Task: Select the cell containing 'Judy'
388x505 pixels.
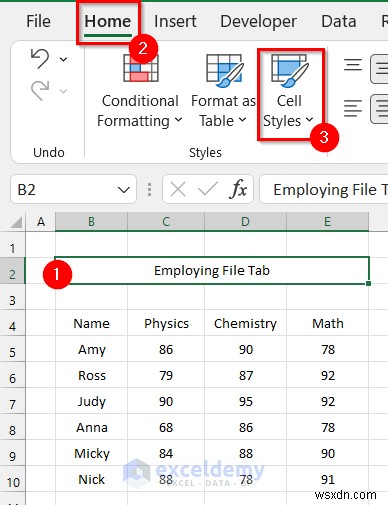Action: point(91,401)
